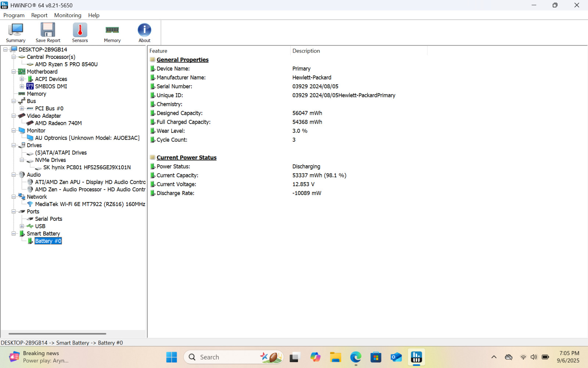Click the Drives icon in tree

tap(22, 145)
